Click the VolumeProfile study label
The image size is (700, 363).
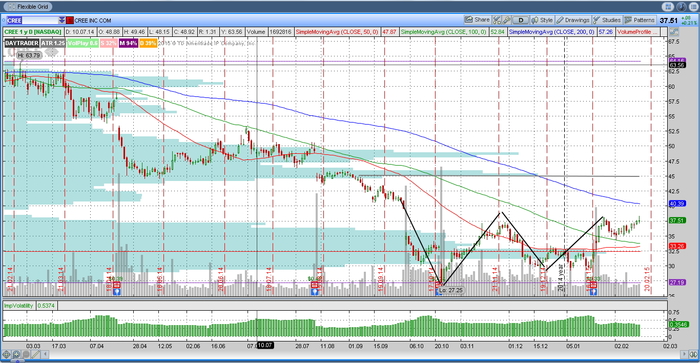[637, 32]
